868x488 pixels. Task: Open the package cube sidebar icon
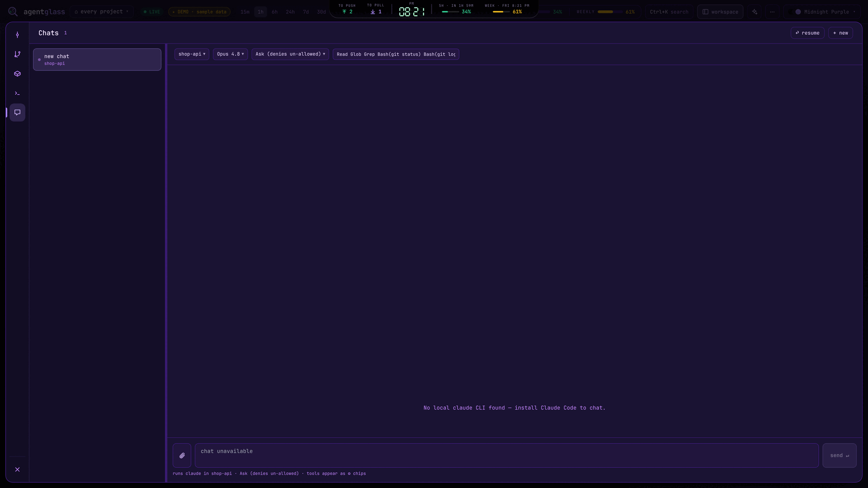click(17, 74)
